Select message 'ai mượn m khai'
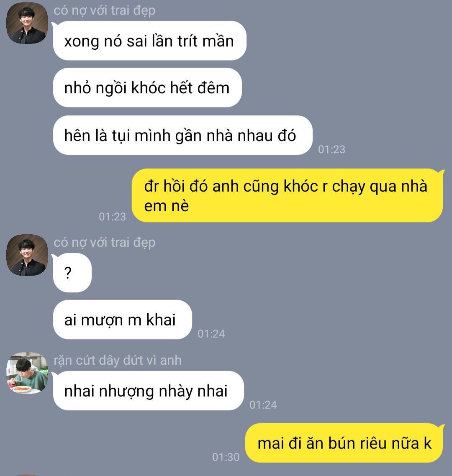This screenshot has width=452, height=476. click(122, 320)
